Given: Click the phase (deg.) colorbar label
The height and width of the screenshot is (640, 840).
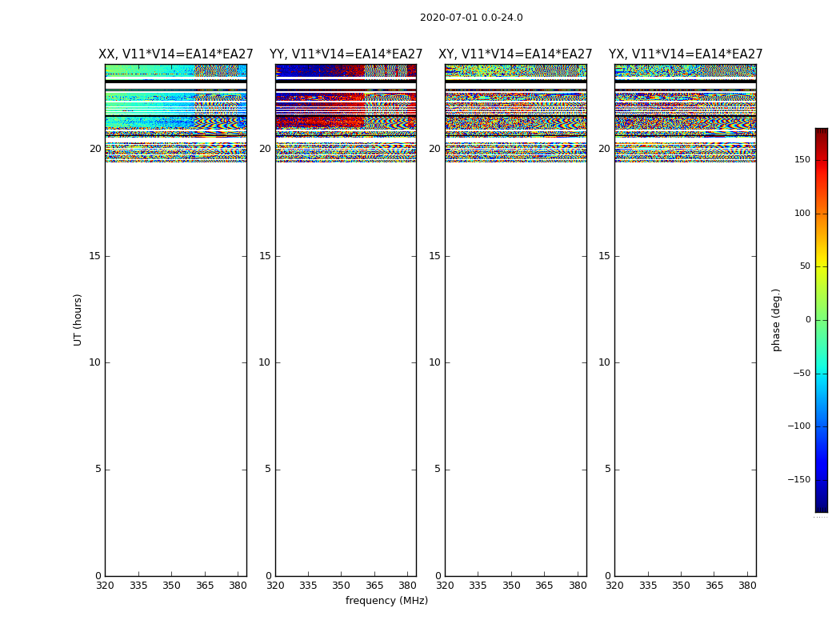Looking at the screenshot, I should click(x=776, y=319).
